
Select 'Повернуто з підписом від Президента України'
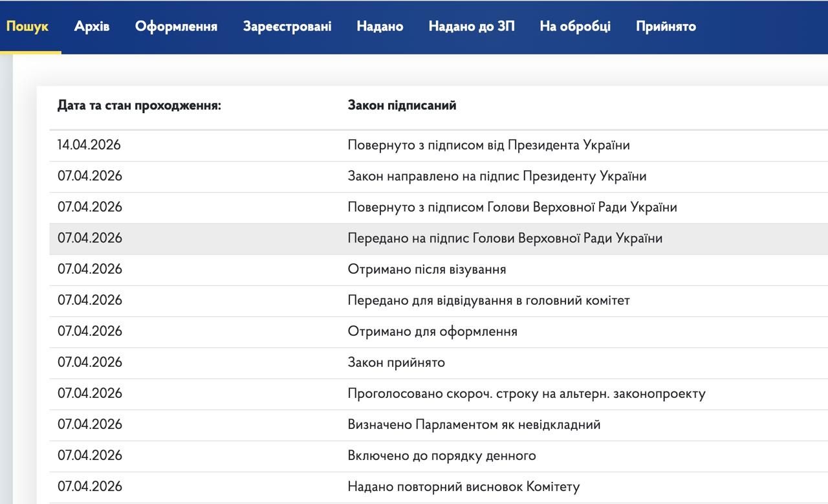click(488, 145)
